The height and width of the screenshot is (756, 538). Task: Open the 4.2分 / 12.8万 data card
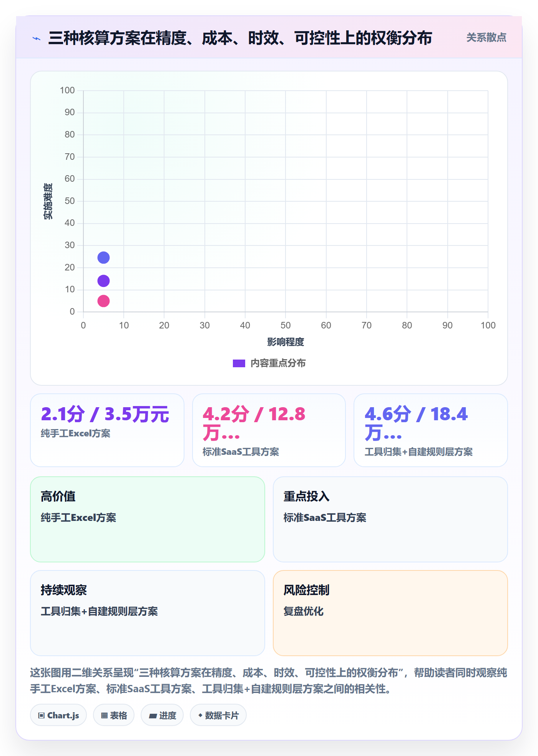(x=269, y=430)
